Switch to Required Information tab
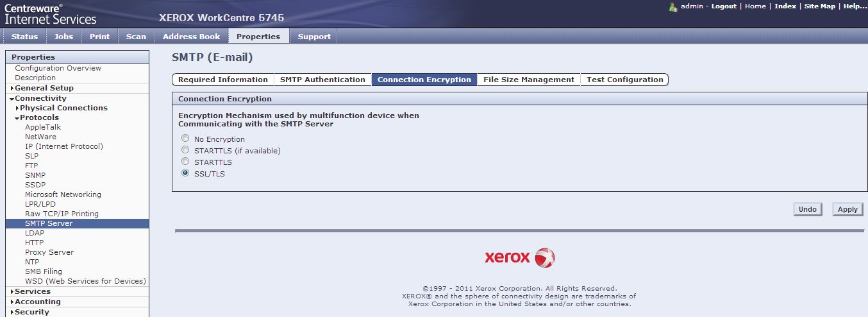Screen dimensions: 868x317 tap(223, 80)
